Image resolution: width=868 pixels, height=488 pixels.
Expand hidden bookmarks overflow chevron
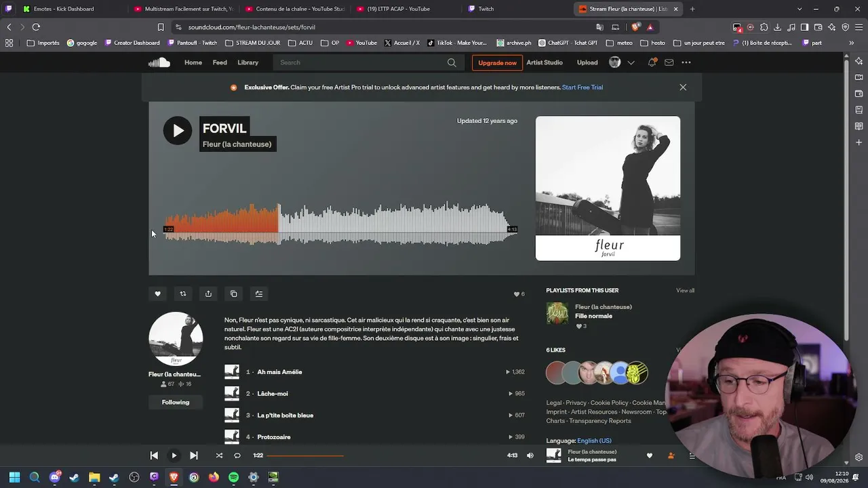point(851,43)
